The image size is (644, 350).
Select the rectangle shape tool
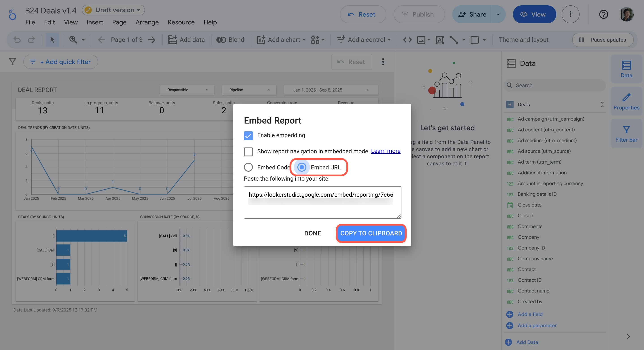click(x=475, y=40)
